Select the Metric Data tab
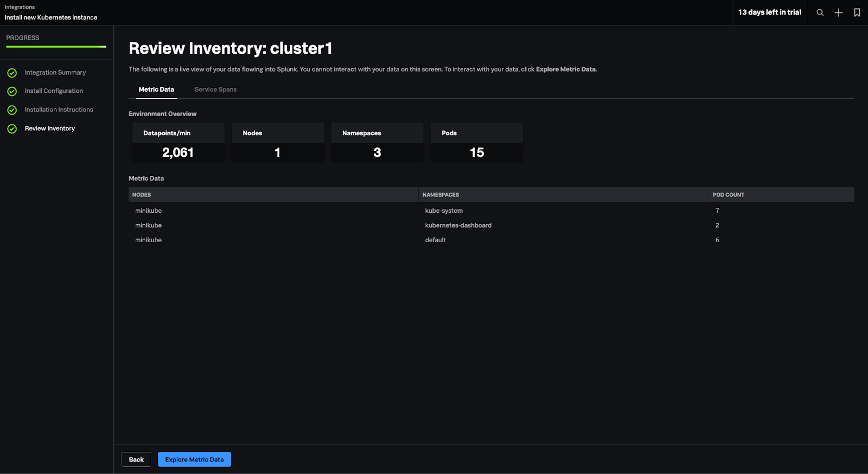The height and width of the screenshot is (474, 868). [x=156, y=90]
